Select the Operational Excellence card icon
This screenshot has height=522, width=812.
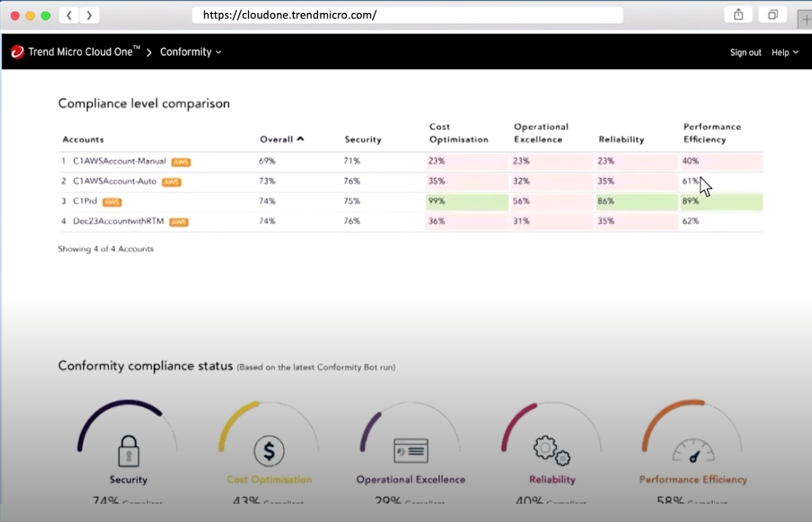point(410,450)
